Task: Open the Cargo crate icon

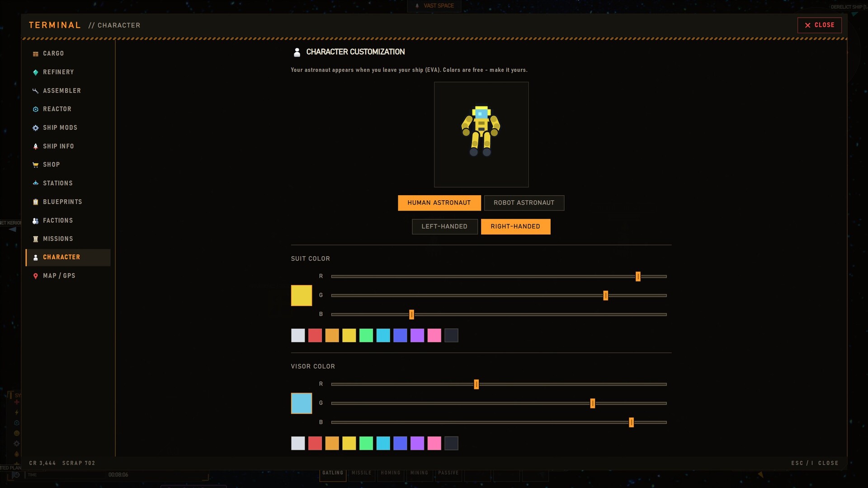Action: pos(35,54)
